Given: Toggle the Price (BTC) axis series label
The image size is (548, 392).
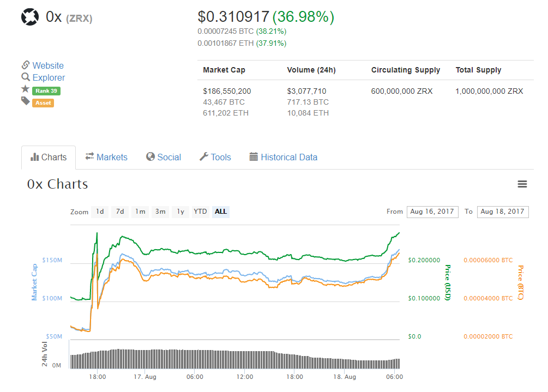Looking at the screenshot, I should (x=520, y=282).
